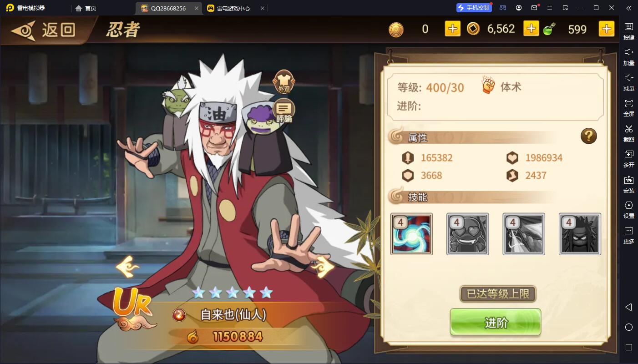Screen dimensions: 638x364
Task: Click the 手机控制 phone control button
Action: point(474,8)
